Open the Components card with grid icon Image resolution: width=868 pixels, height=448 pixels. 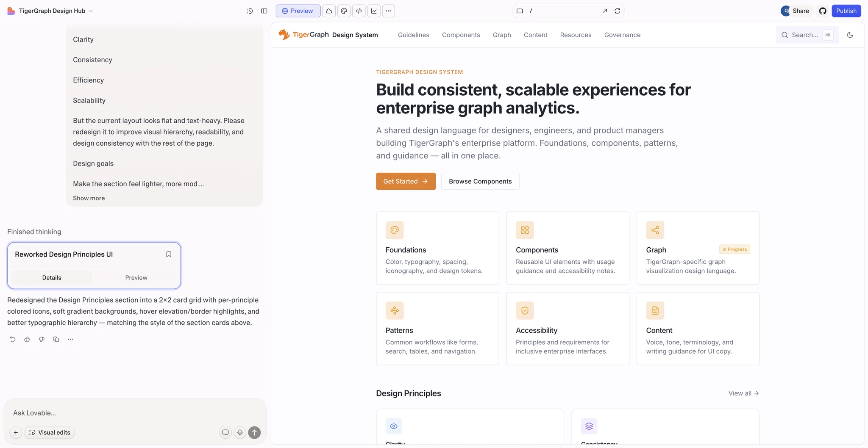coord(568,248)
